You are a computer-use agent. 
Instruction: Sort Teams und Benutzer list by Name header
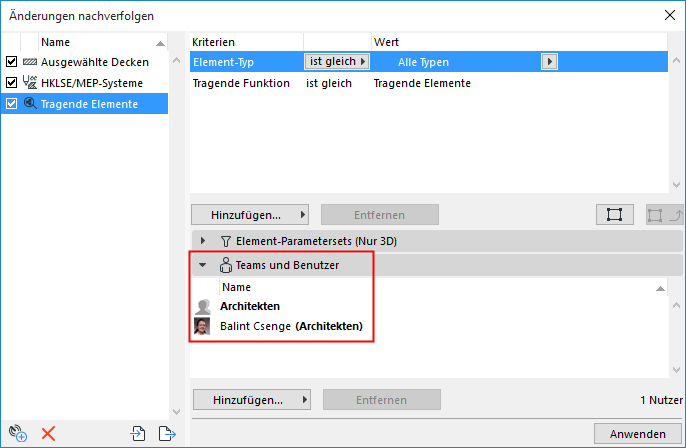tap(443, 287)
